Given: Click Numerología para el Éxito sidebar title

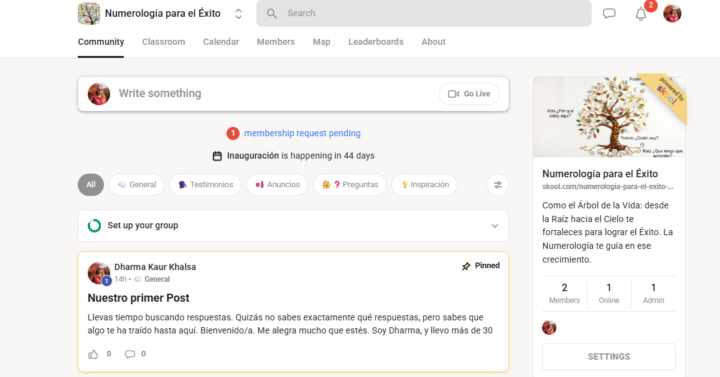Looking at the screenshot, I should 600,174.
